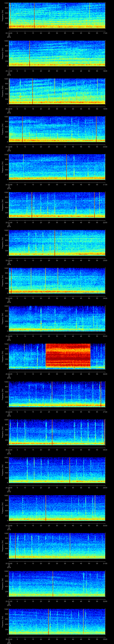Click the 20:32:00 start time label
The width and height of the screenshot is (114, 644).
[9, 639]
